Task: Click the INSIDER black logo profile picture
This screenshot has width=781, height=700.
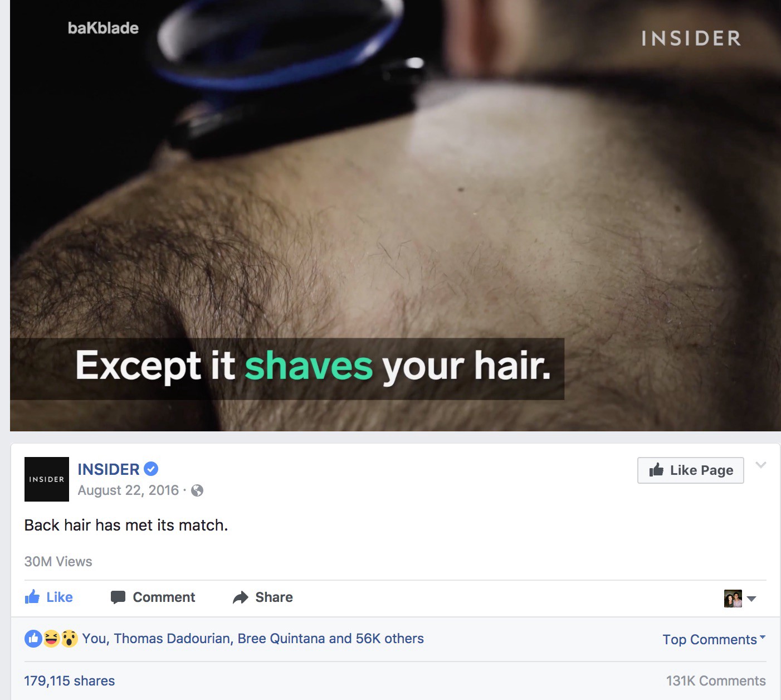Action: 47,479
